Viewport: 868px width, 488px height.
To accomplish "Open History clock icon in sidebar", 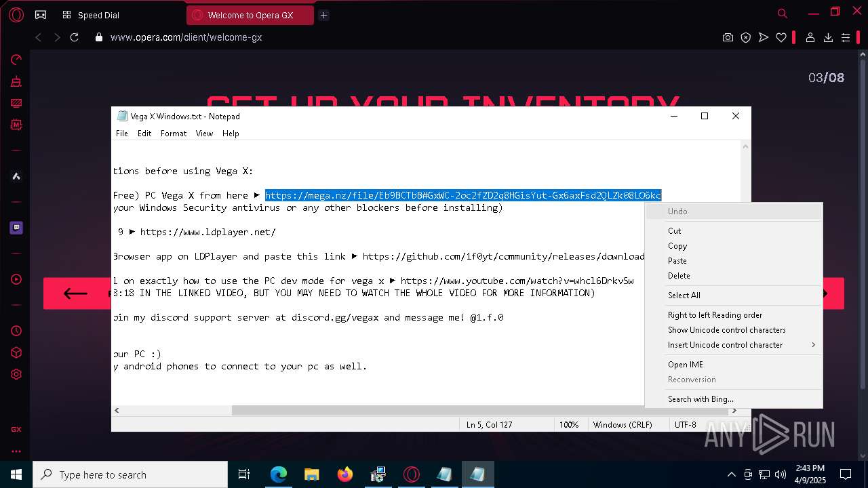I will tap(16, 331).
